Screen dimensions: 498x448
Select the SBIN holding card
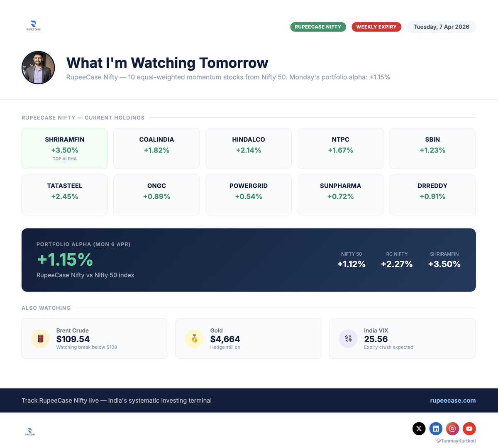tap(432, 149)
